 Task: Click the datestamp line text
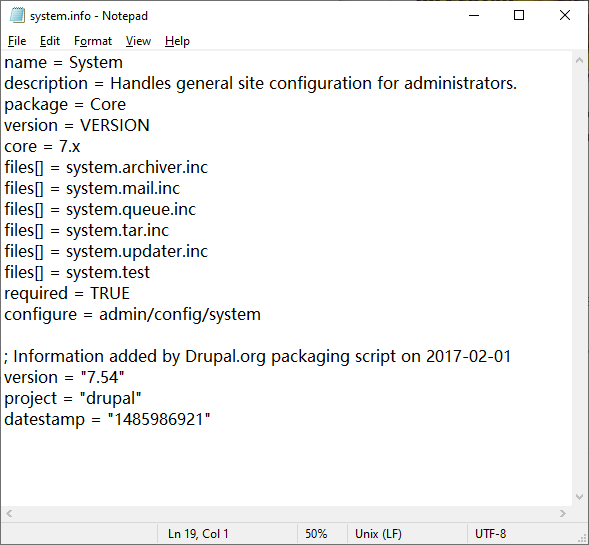point(107,419)
